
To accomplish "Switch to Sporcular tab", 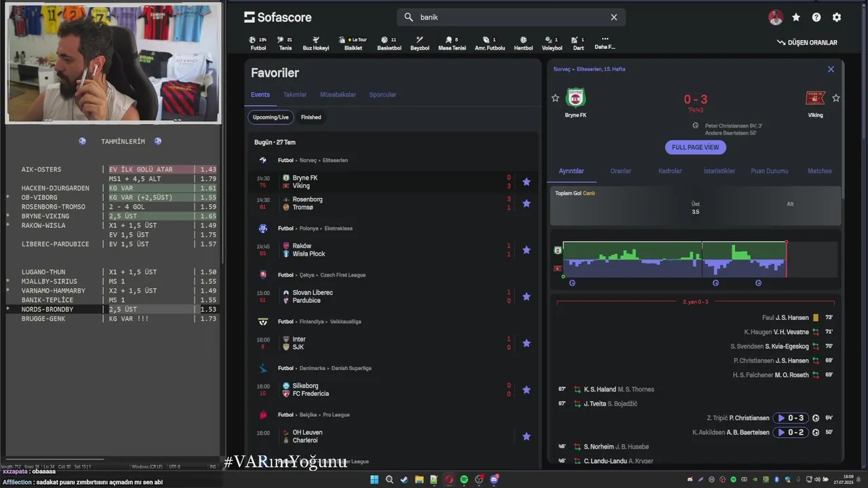I will [x=382, y=95].
